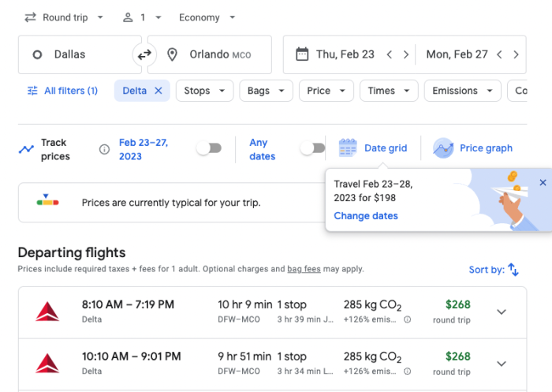
Task: Click the sort order arrows icon
Action: pyautogui.click(x=513, y=270)
